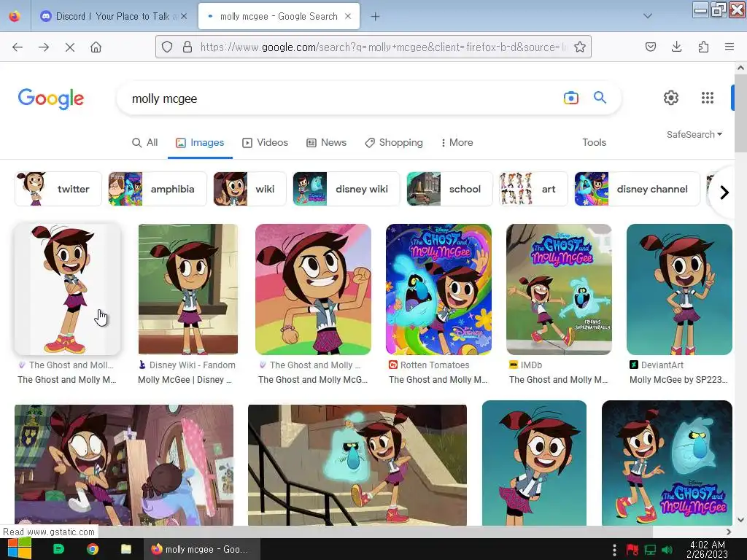Viewport: 747px width, 560px height.
Task: Switch to the Videos tab
Action: (266, 142)
